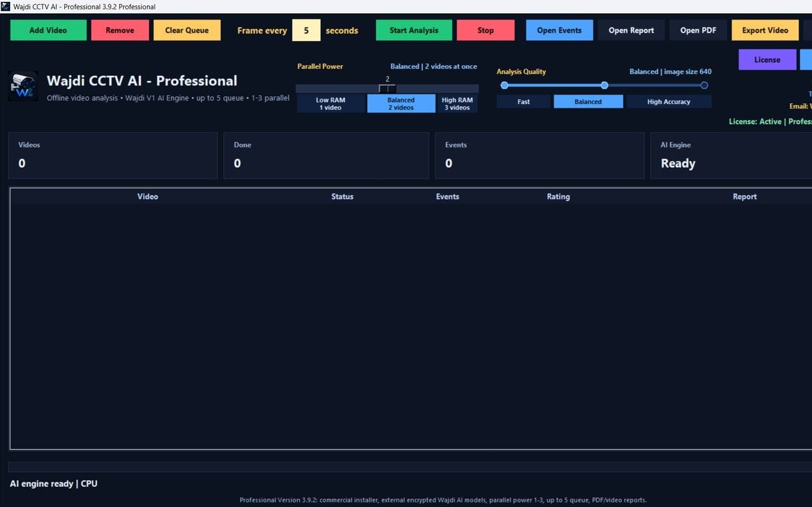Click Export Video button
Image resolution: width=812 pixels, height=507 pixels.
point(765,30)
